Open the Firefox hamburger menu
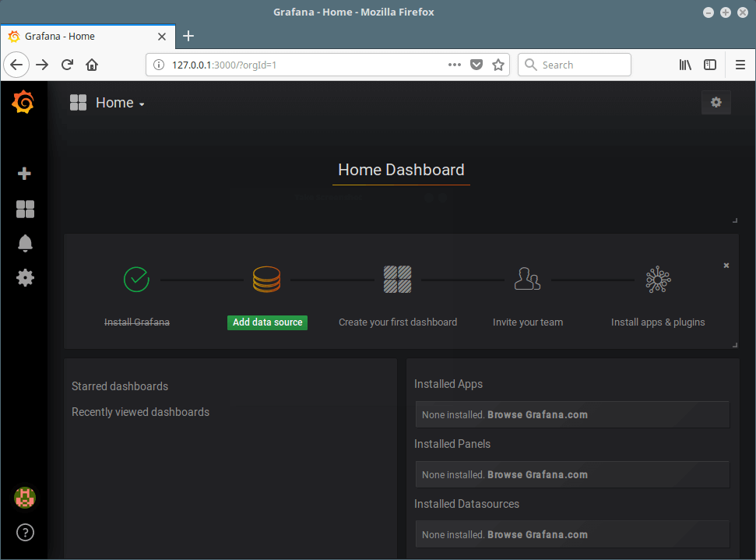The height and width of the screenshot is (560, 756). pyautogui.click(x=740, y=65)
